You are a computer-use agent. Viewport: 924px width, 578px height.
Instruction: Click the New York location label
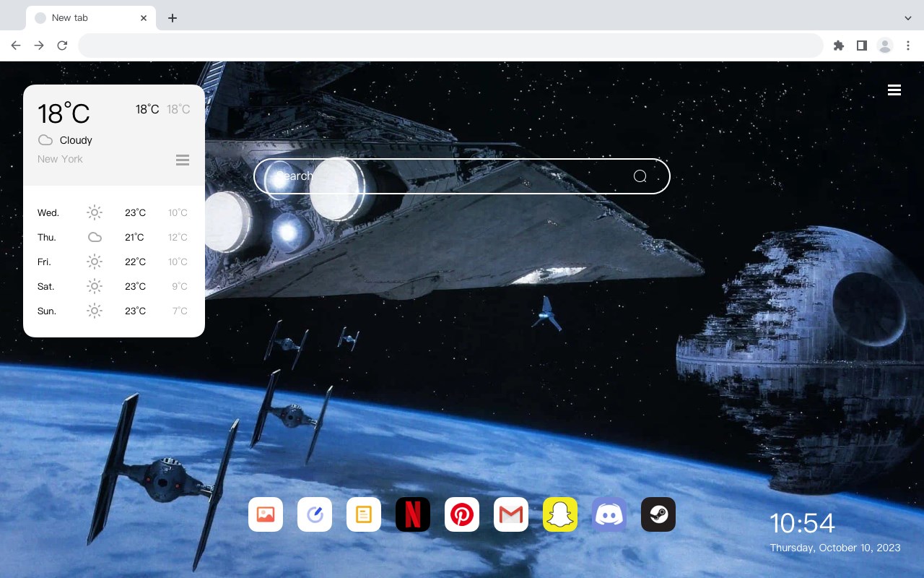tap(60, 159)
